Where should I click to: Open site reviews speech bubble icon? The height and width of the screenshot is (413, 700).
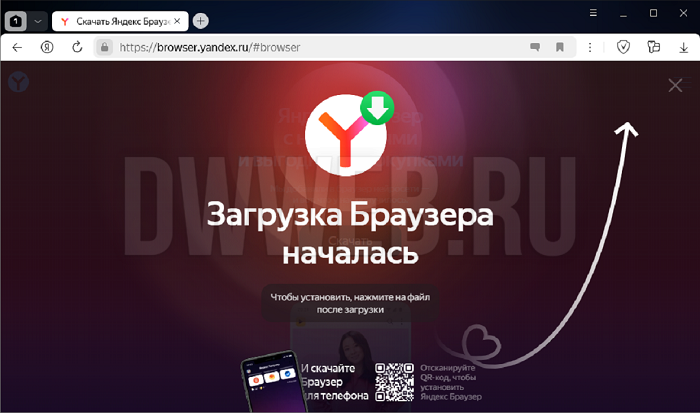point(535,47)
